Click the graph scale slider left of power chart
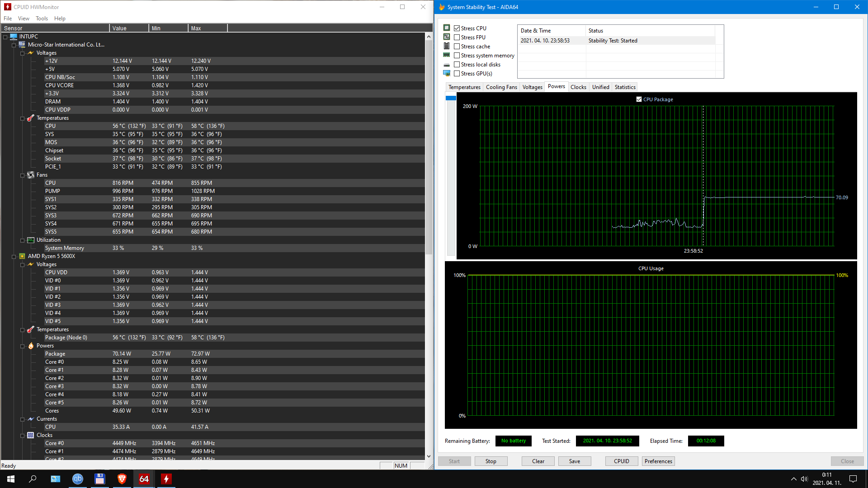Image resolution: width=868 pixels, height=488 pixels. point(451,98)
